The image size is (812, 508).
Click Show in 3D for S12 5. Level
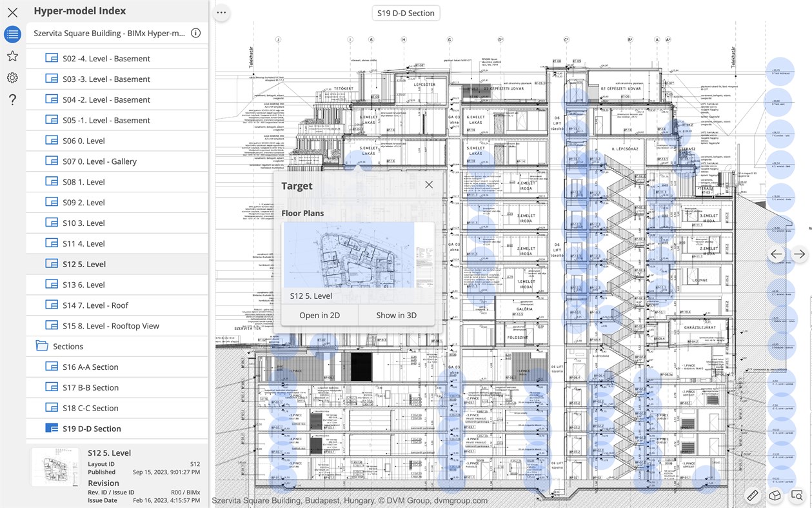pos(396,315)
